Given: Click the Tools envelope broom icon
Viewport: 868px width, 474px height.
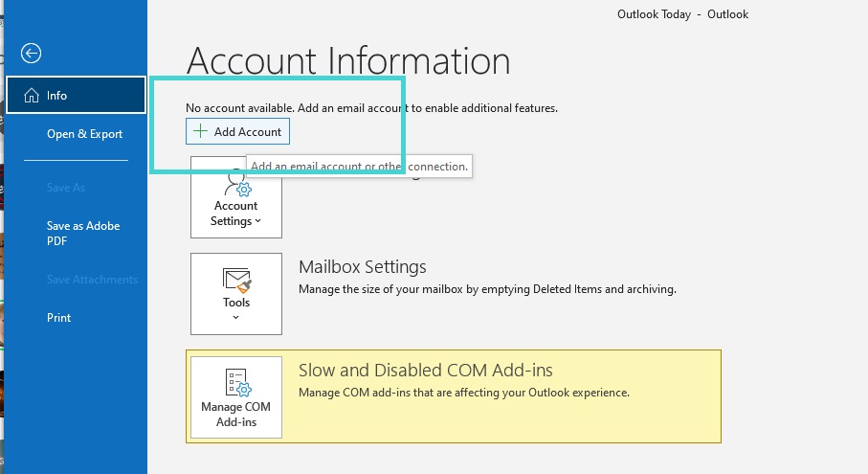Looking at the screenshot, I should tap(237, 281).
